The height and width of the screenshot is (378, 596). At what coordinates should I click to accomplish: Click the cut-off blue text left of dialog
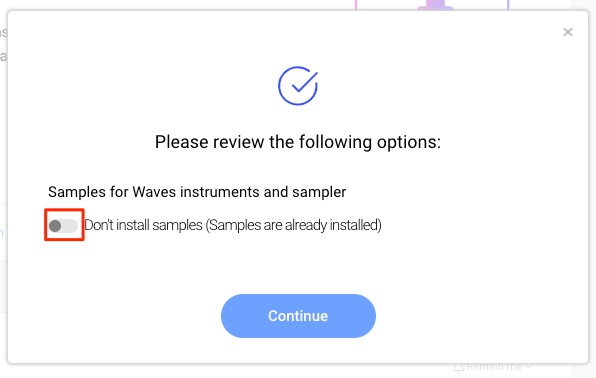(2, 232)
